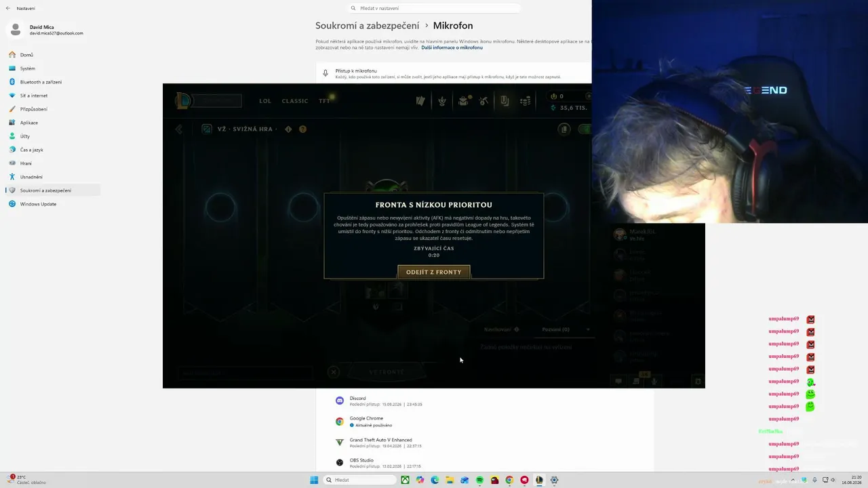Click the lobby back arrow icon
Screen dimensions: 868x488
pyautogui.click(x=179, y=129)
